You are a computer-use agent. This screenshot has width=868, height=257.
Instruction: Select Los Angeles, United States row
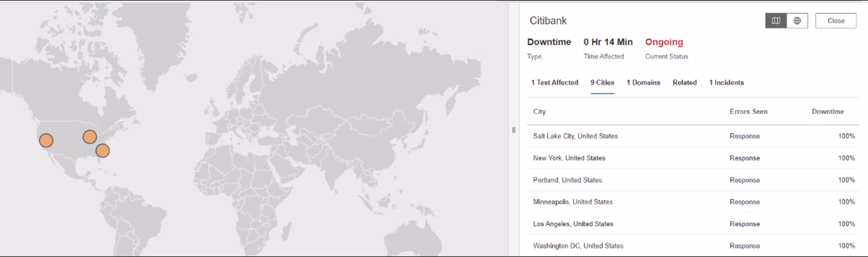pyautogui.click(x=693, y=224)
